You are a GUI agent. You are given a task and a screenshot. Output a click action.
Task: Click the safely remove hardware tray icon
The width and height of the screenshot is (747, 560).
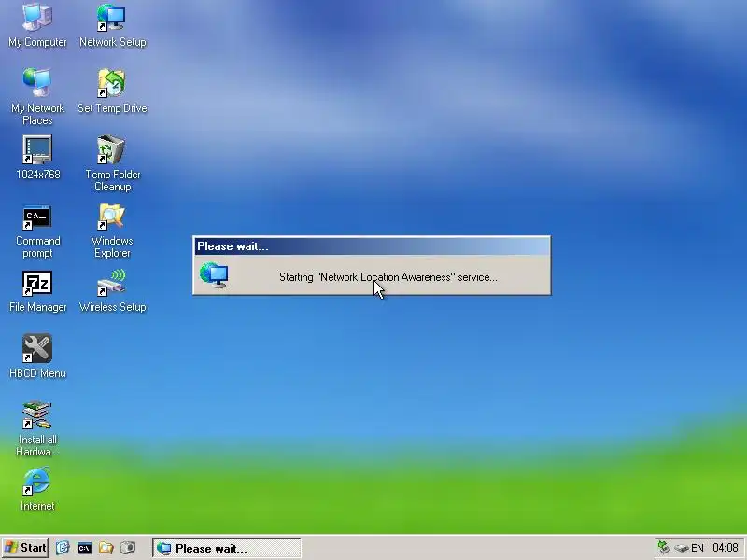[682, 548]
